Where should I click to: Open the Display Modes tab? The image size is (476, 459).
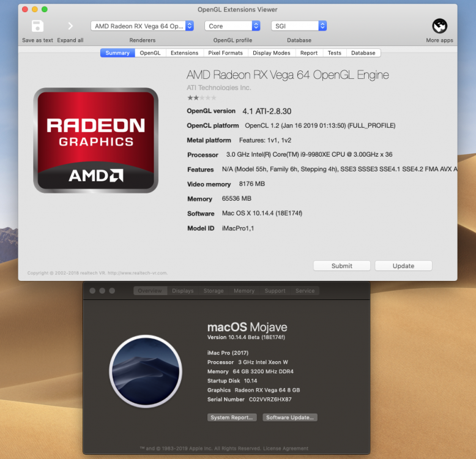tap(272, 53)
